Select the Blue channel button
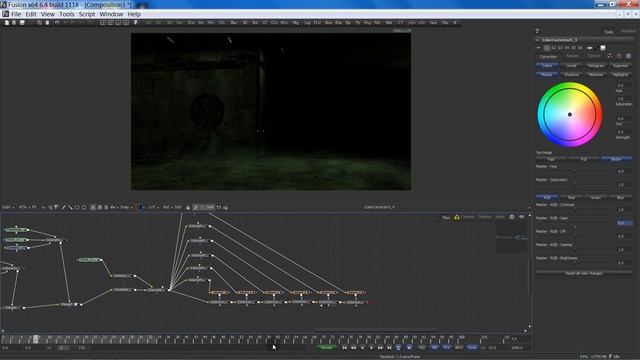This screenshot has height=360, width=640. click(x=620, y=198)
